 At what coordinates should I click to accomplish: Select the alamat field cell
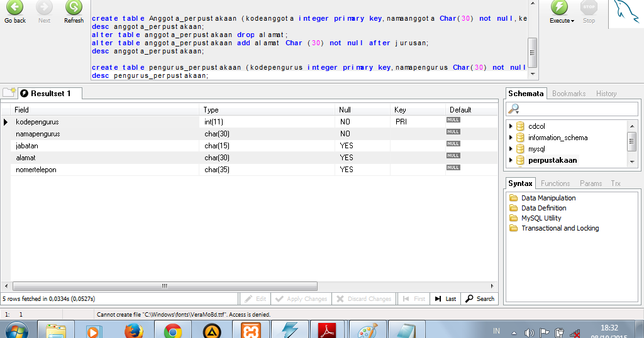click(x=105, y=158)
